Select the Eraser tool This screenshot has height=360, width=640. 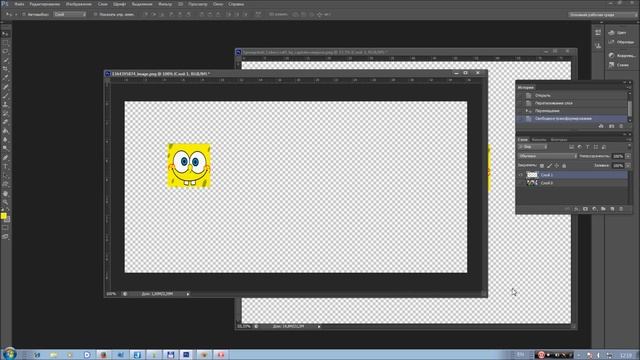tap(5, 122)
